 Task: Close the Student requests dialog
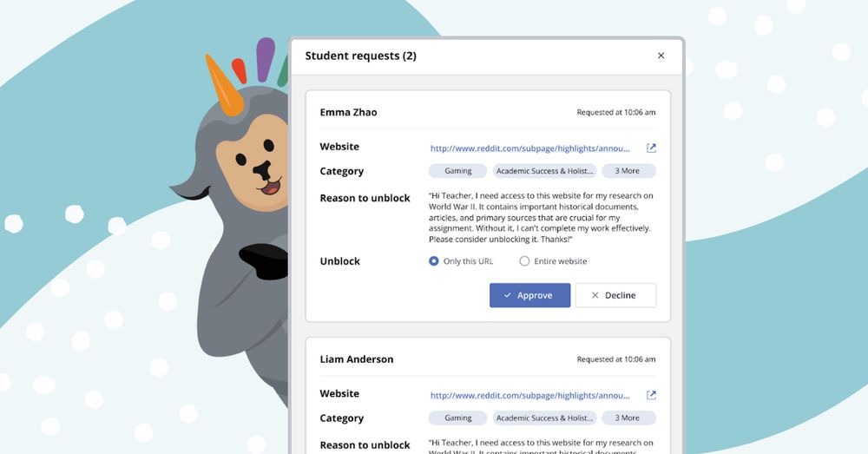[x=661, y=56]
